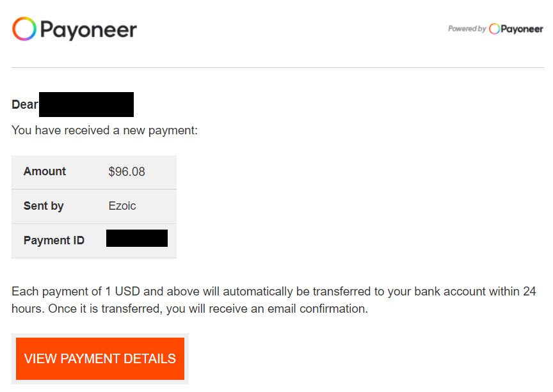The width and height of the screenshot is (553, 392).
Task: Click 'You have received a new payment' line
Action: click(x=104, y=130)
